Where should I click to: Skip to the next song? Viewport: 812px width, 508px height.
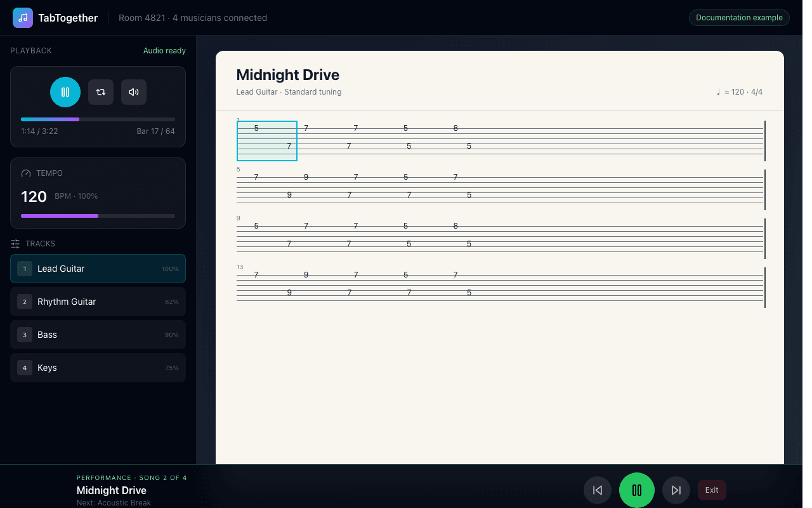pos(676,490)
